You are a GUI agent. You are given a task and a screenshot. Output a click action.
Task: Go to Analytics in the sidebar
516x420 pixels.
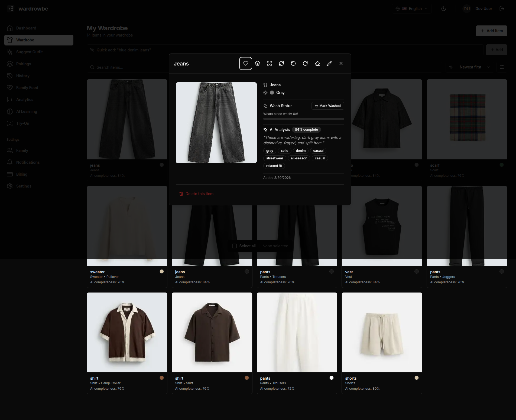(25, 100)
